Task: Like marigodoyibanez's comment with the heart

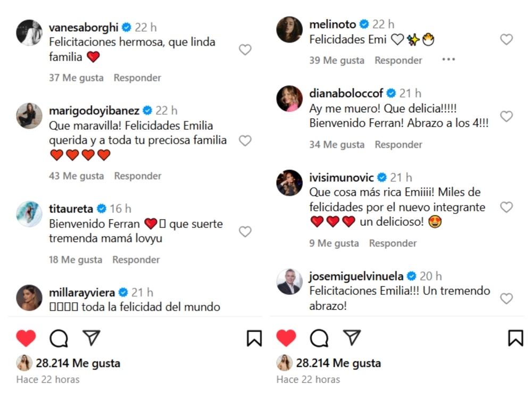Action: [x=245, y=141]
